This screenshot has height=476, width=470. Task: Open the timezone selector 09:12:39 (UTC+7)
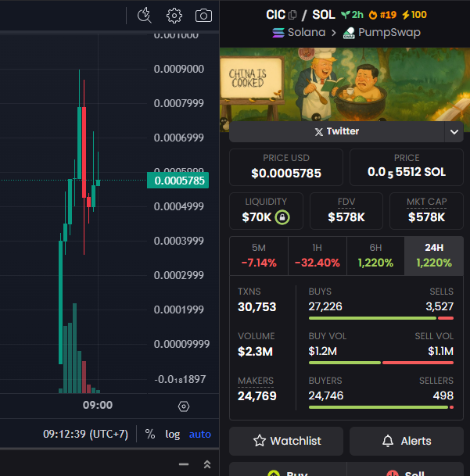(x=86, y=434)
